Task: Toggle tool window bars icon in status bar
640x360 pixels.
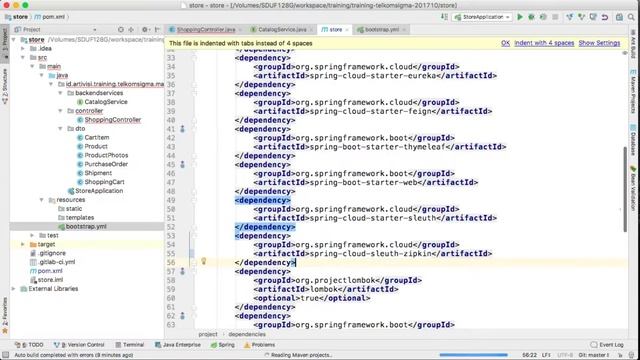Action: 5,355
